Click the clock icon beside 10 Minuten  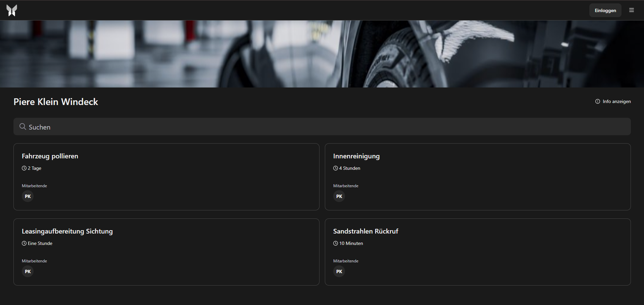pyautogui.click(x=336, y=243)
